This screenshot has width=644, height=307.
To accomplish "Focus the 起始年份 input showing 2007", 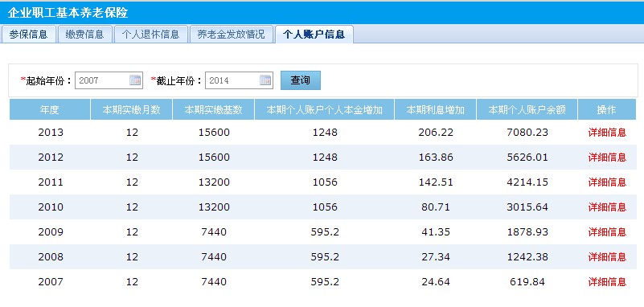I will [109, 80].
